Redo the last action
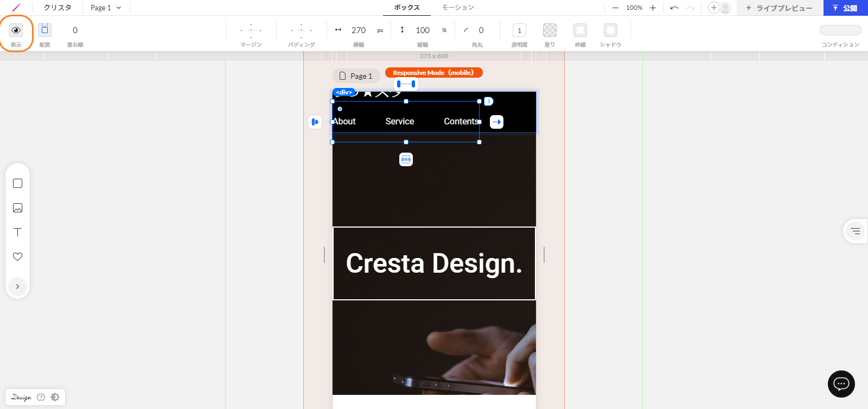 pos(691,8)
